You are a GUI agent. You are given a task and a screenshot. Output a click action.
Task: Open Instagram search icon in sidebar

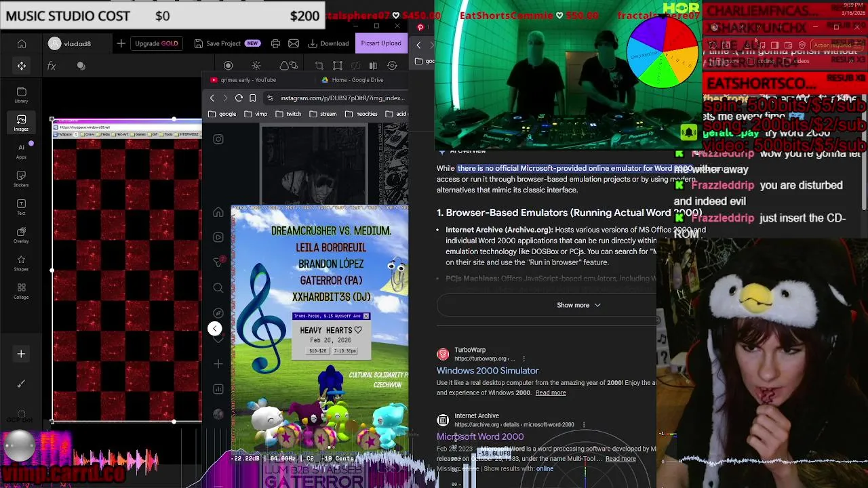[218, 288]
